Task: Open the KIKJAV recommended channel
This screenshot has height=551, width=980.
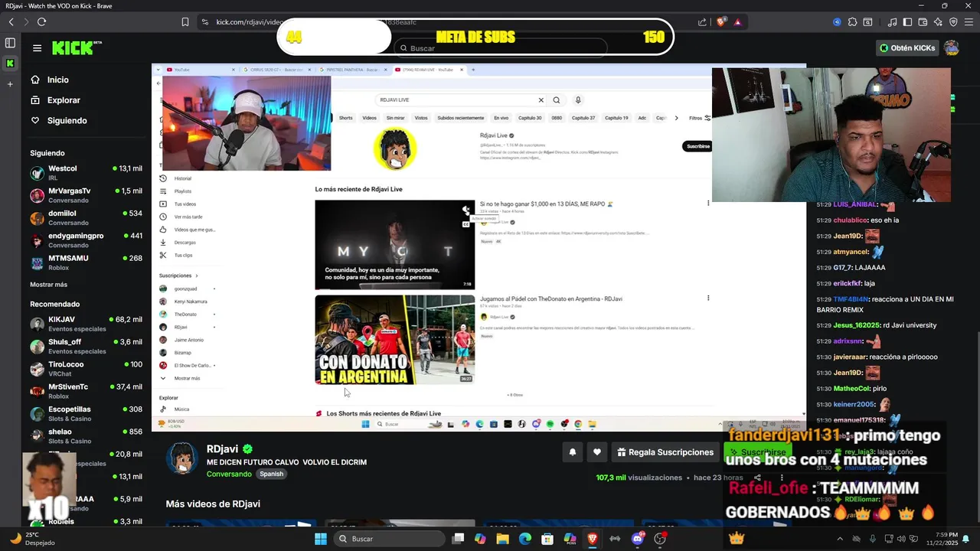Action: coord(86,324)
